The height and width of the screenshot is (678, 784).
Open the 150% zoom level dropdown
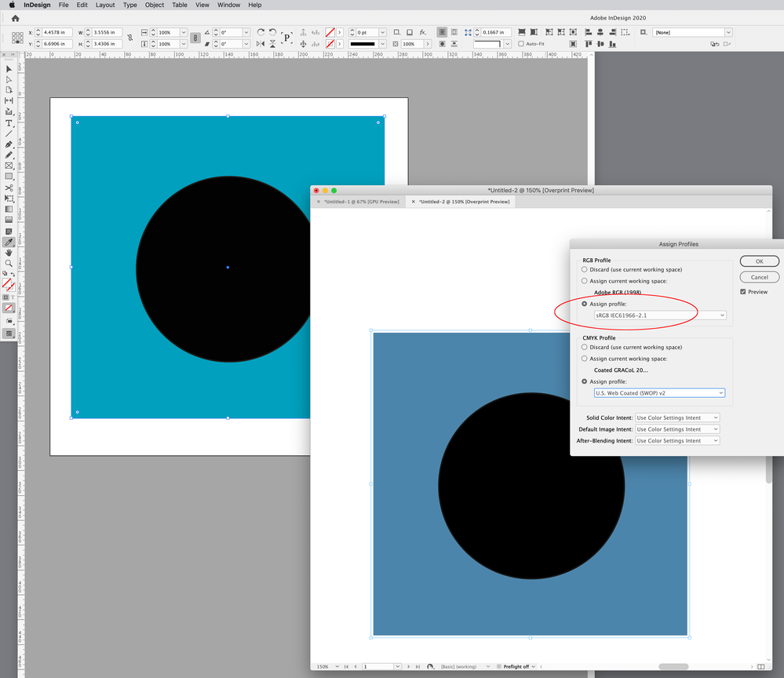click(337, 666)
